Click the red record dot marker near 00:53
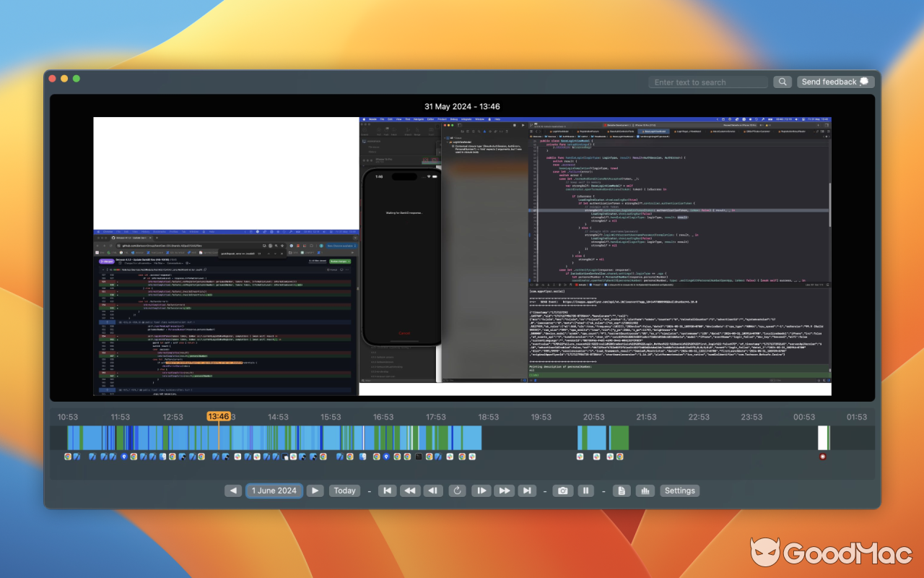This screenshot has width=924, height=578. [822, 456]
